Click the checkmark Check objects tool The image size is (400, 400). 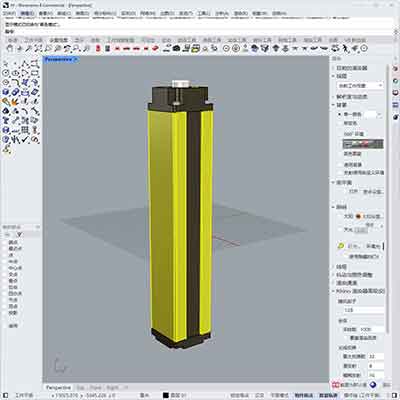point(25,140)
